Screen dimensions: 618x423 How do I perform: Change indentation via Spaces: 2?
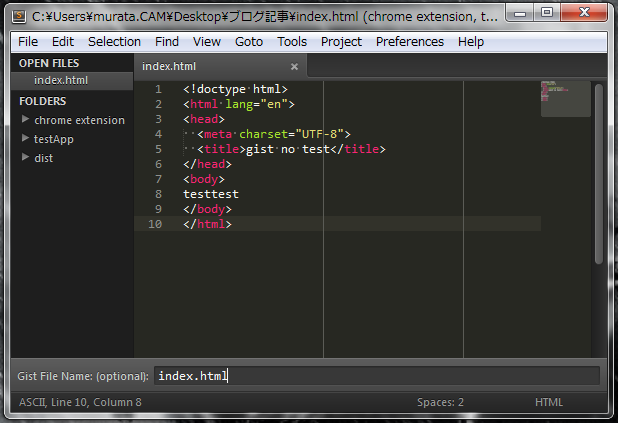click(x=440, y=402)
